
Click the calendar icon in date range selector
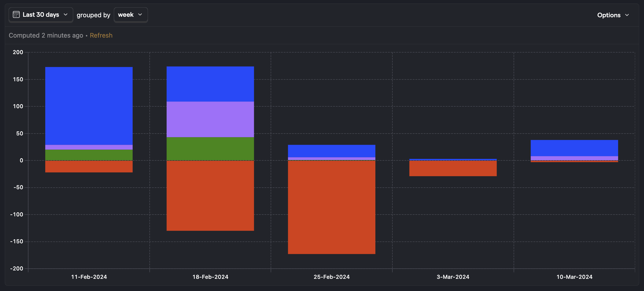coord(16,15)
